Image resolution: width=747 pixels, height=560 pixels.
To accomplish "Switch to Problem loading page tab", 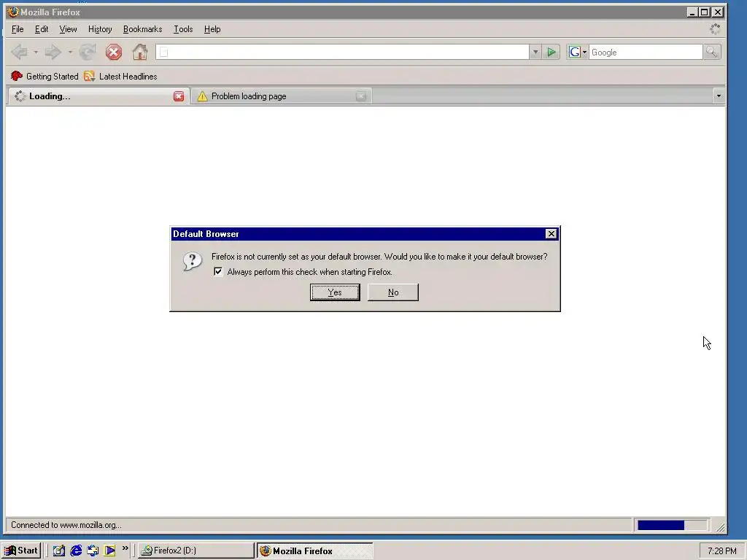I will pos(282,96).
